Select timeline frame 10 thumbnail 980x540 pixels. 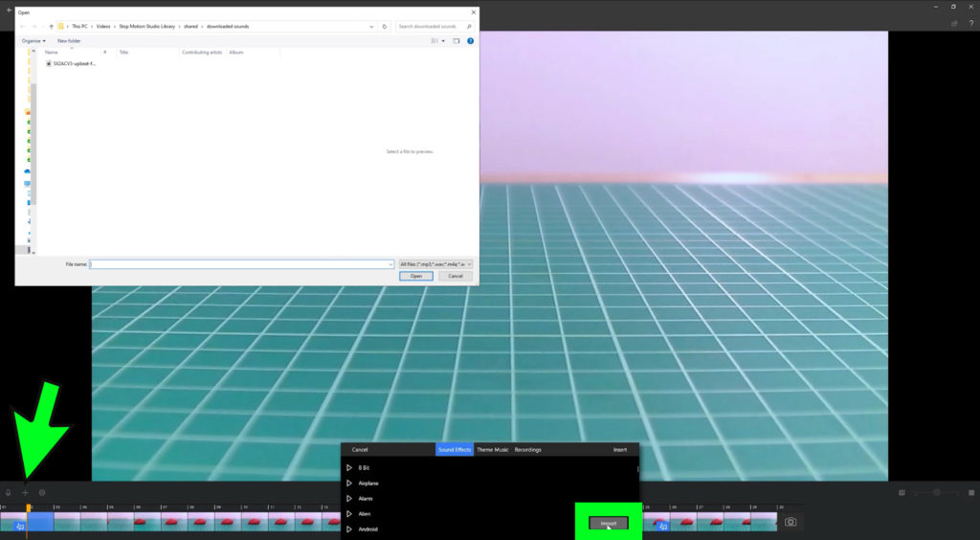pyautogui.click(x=255, y=521)
